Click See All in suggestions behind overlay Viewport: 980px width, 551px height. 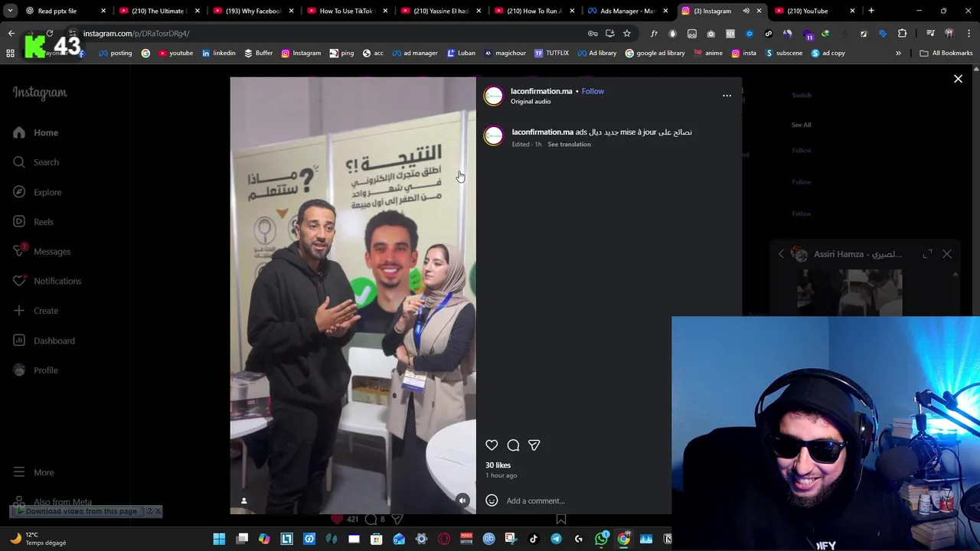801,125
